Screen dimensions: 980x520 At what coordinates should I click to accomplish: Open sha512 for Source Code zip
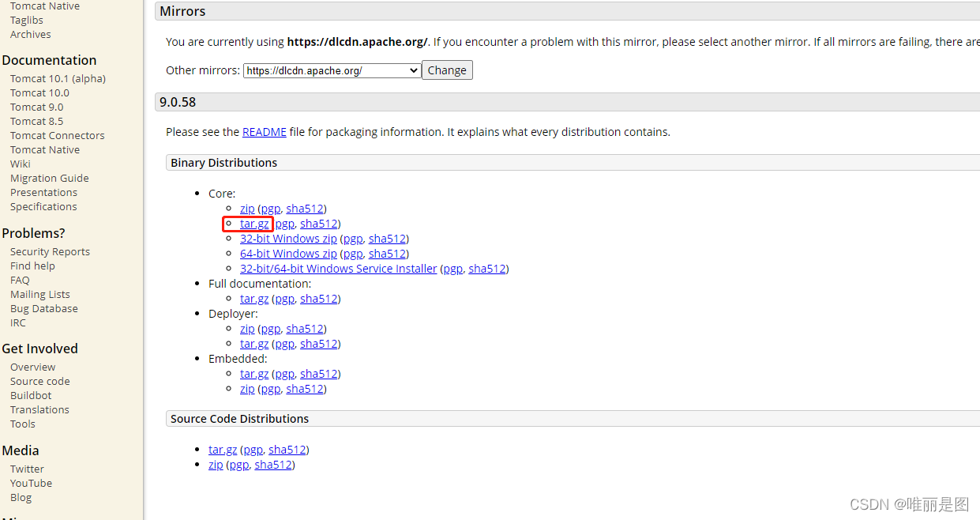(273, 465)
